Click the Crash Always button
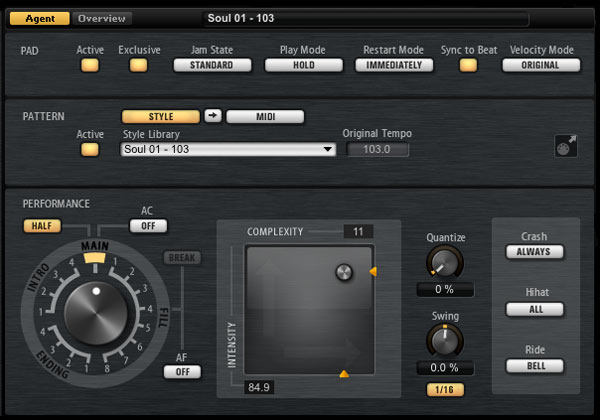The height and width of the screenshot is (420, 600). (x=534, y=252)
